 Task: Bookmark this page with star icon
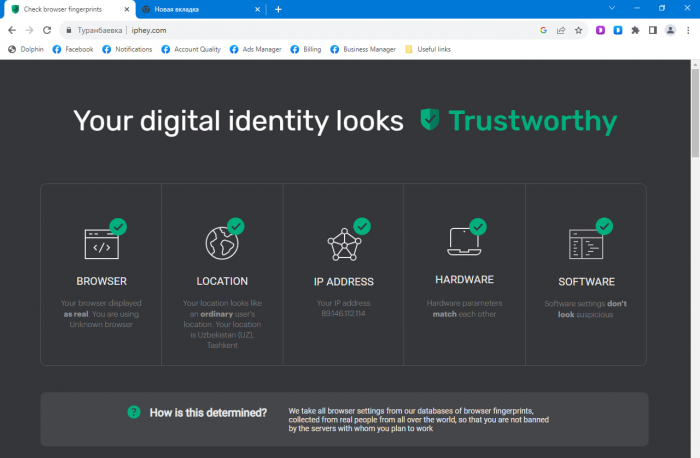[578, 30]
